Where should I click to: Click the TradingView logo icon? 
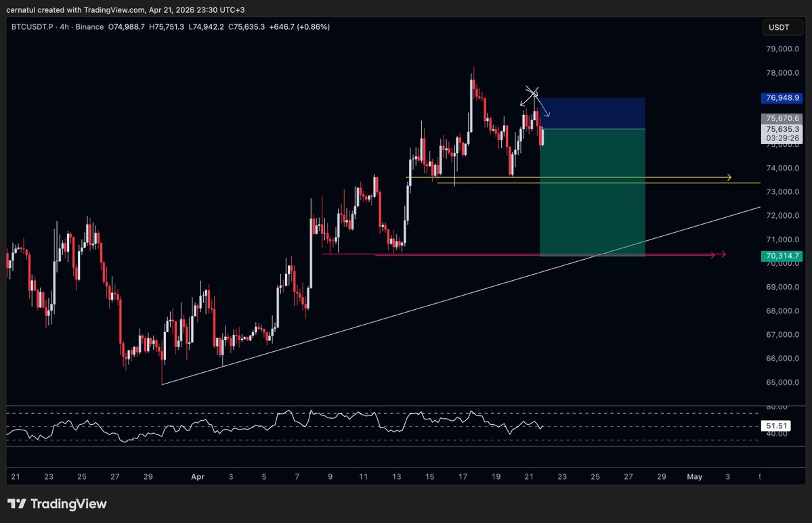pyautogui.click(x=16, y=504)
